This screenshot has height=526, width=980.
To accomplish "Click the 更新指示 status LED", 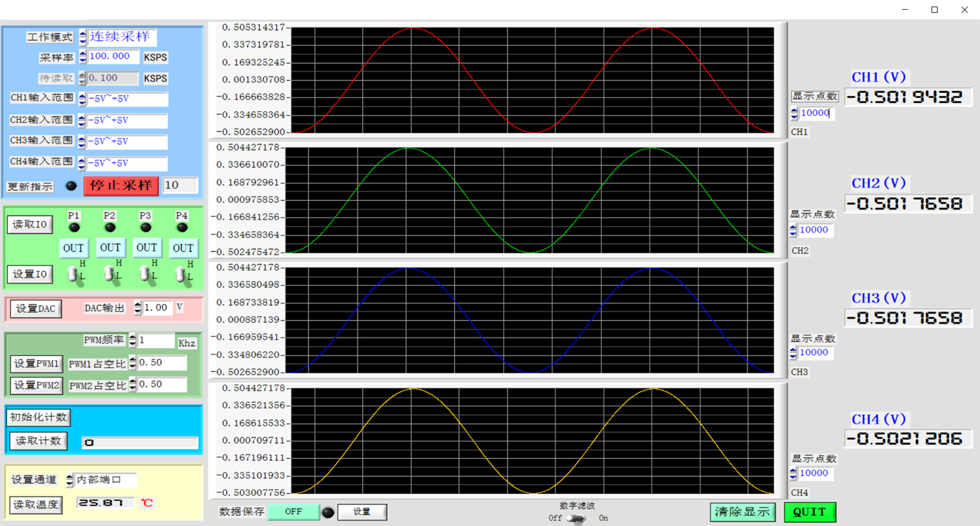I will [71, 186].
